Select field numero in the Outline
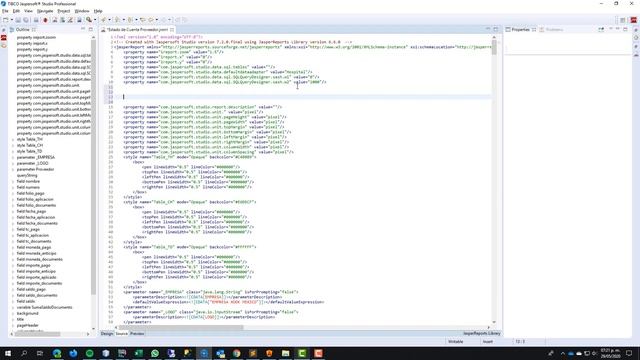This screenshot has width=640, height=360. point(28,187)
